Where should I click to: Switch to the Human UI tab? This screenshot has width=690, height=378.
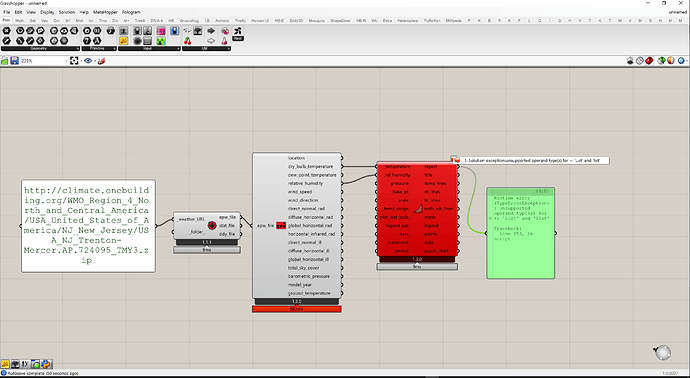pos(260,21)
